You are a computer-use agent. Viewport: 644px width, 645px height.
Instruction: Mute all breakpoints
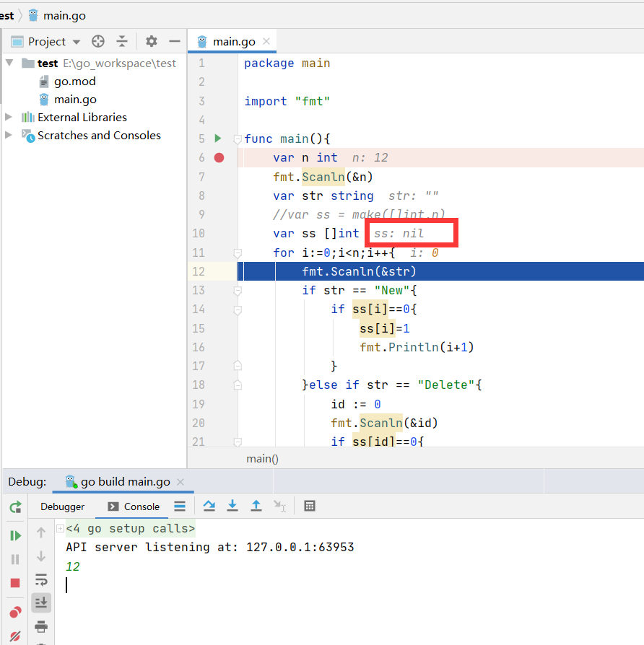[x=14, y=636]
